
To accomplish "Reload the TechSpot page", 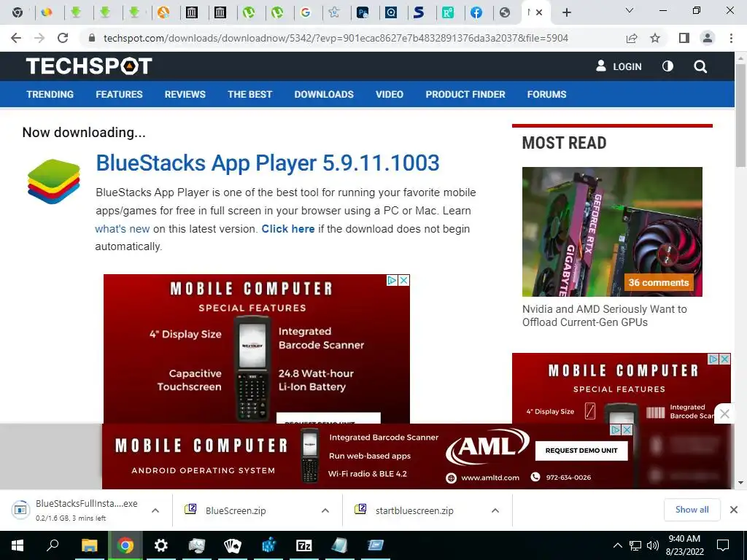I will coord(63,38).
